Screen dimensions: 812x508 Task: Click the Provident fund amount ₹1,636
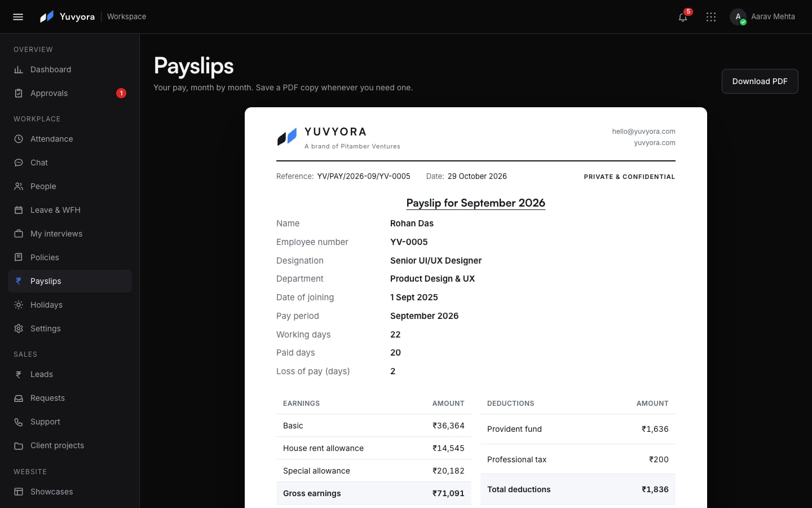[x=655, y=429]
